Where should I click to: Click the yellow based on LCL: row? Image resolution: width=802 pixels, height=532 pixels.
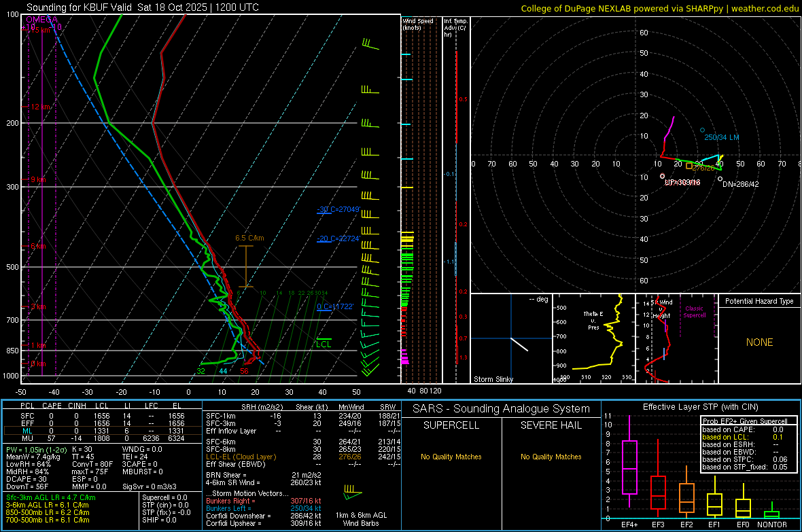click(x=743, y=437)
